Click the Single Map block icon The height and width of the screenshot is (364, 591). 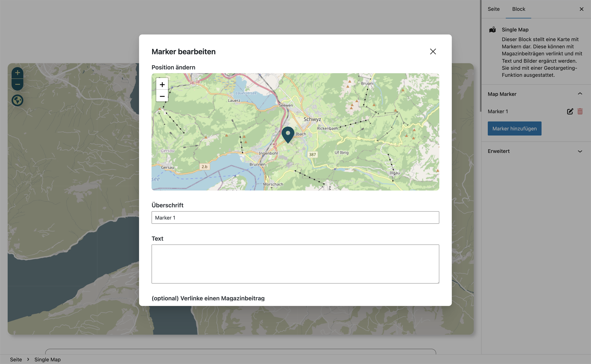(492, 30)
